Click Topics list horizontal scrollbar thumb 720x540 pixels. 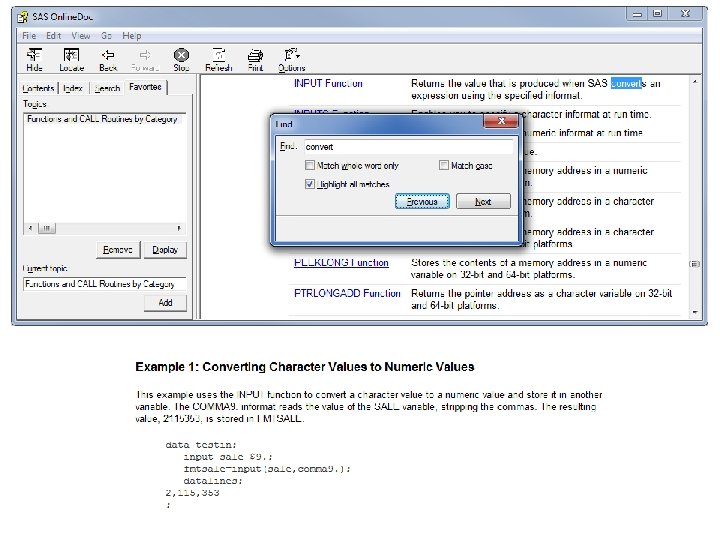(x=46, y=228)
